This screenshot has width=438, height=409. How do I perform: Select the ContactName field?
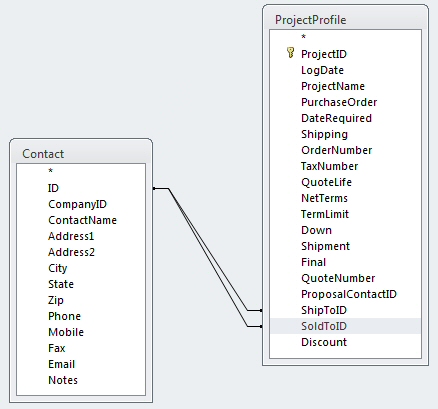[82, 220]
